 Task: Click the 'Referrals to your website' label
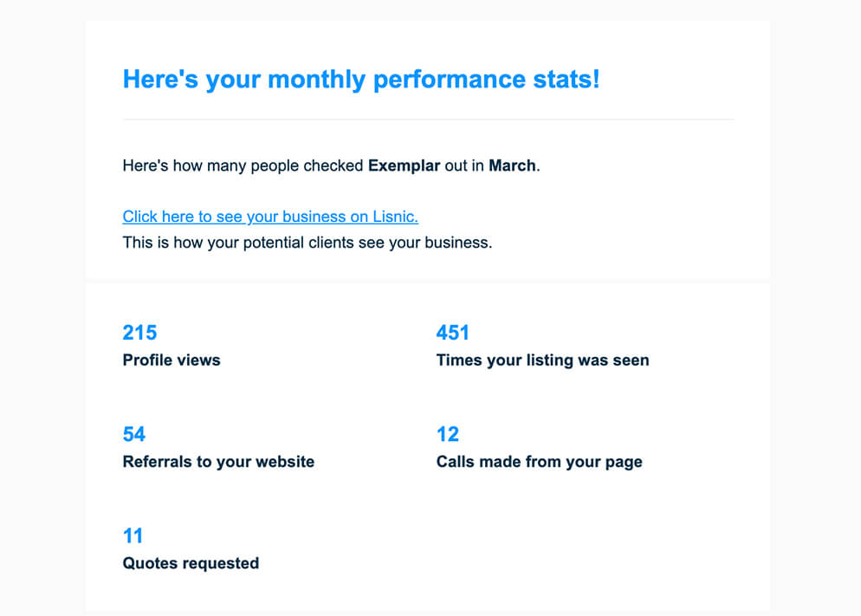pos(218,462)
